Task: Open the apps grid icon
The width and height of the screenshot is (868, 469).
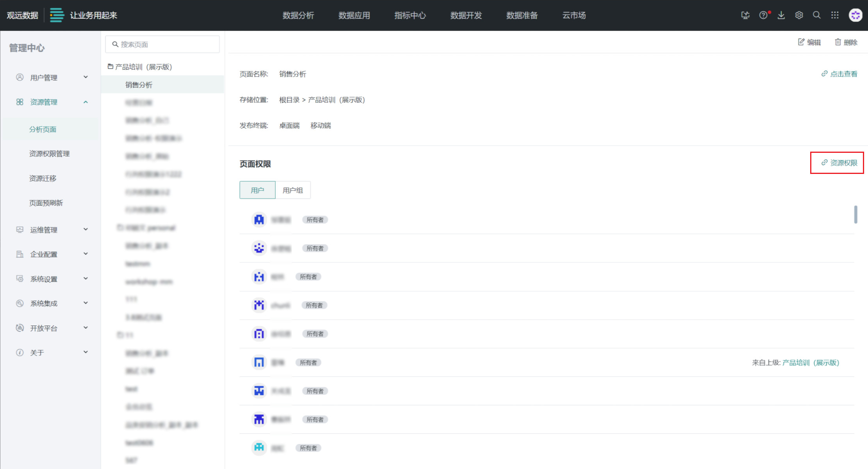Action: pyautogui.click(x=835, y=15)
